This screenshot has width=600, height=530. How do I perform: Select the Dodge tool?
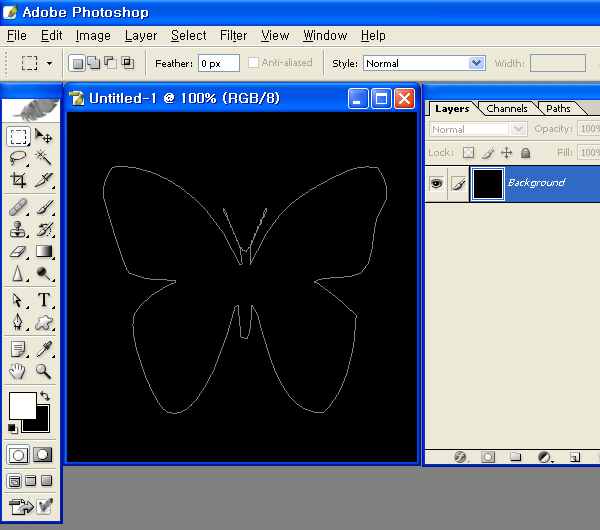click(43, 273)
